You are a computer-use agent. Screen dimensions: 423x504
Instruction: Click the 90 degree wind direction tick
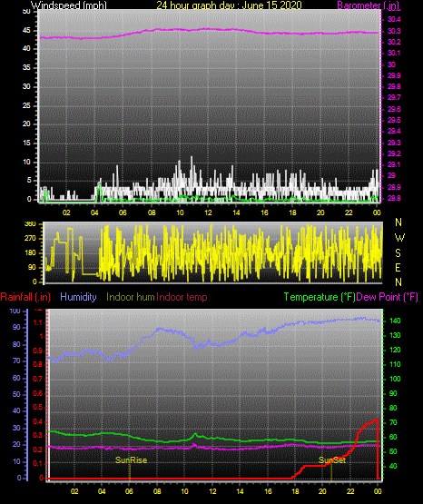click(32, 267)
